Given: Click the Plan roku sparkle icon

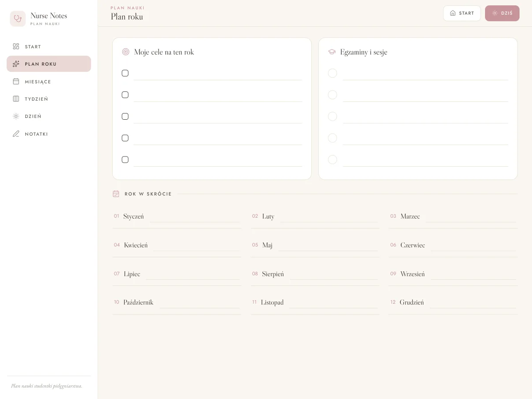Looking at the screenshot, I should (x=16, y=64).
